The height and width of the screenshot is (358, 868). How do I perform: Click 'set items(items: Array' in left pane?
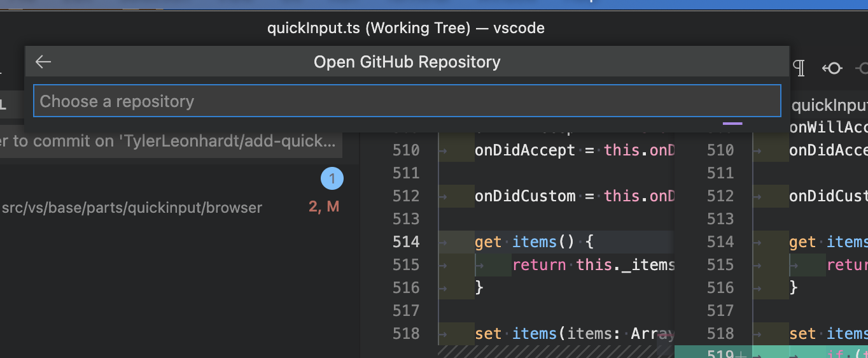pyautogui.click(x=575, y=334)
